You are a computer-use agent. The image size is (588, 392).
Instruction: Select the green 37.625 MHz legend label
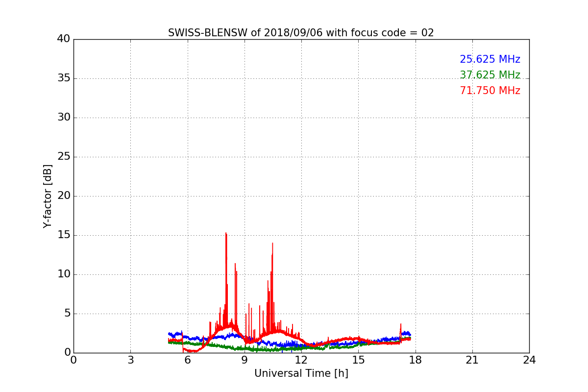coord(490,75)
